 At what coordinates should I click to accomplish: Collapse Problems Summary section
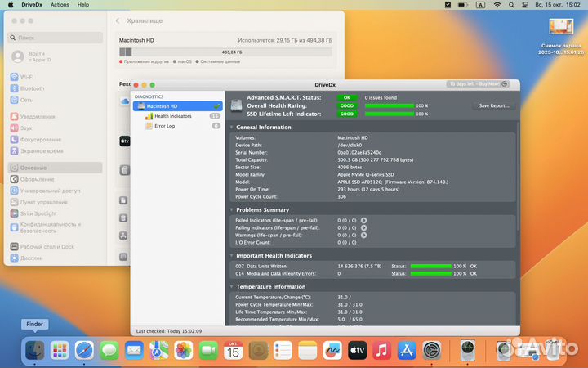click(x=232, y=209)
